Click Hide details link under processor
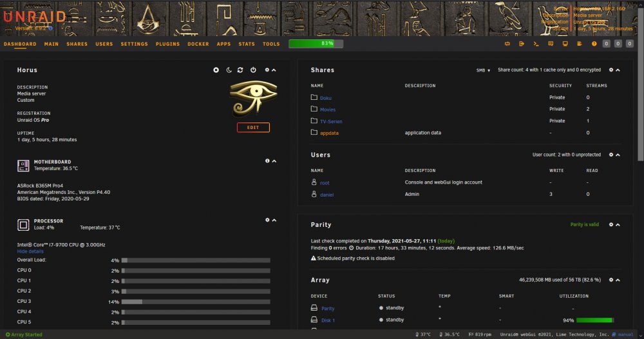Screen dimensions: 644x339 [30, 251]
